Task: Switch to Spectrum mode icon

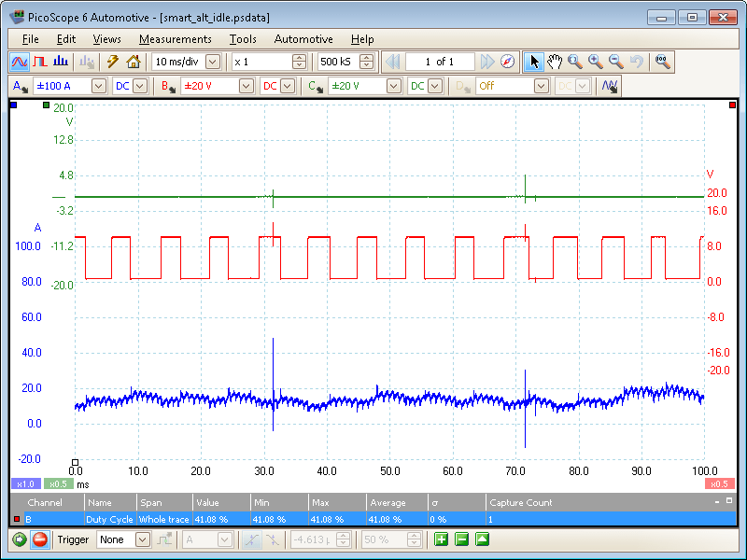Action: tap(61, 62)
